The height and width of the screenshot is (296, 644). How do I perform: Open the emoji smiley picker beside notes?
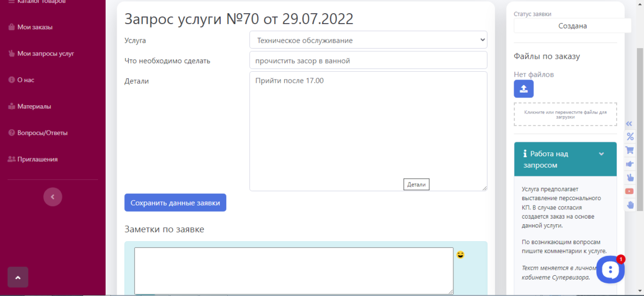pos(461,255)
